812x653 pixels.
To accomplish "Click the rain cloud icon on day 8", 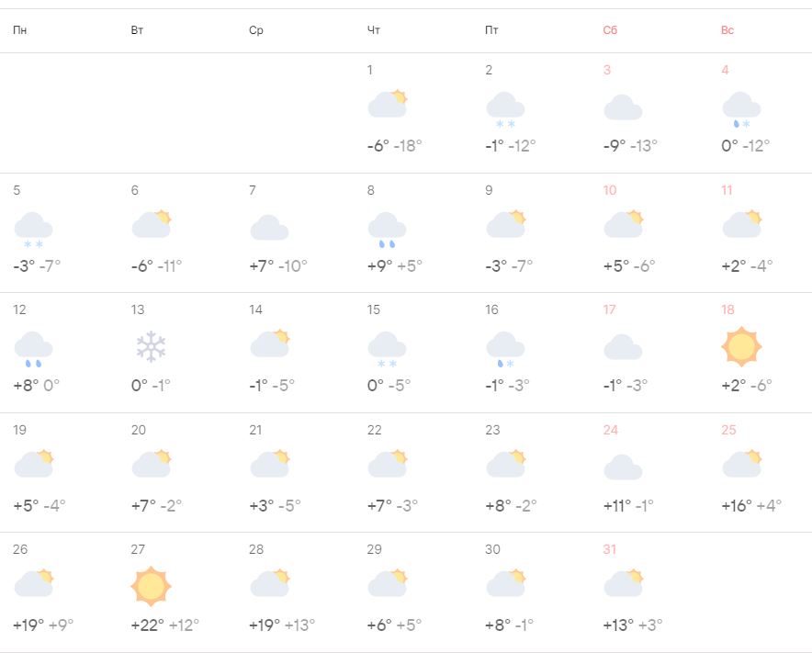I will point(387,229).
